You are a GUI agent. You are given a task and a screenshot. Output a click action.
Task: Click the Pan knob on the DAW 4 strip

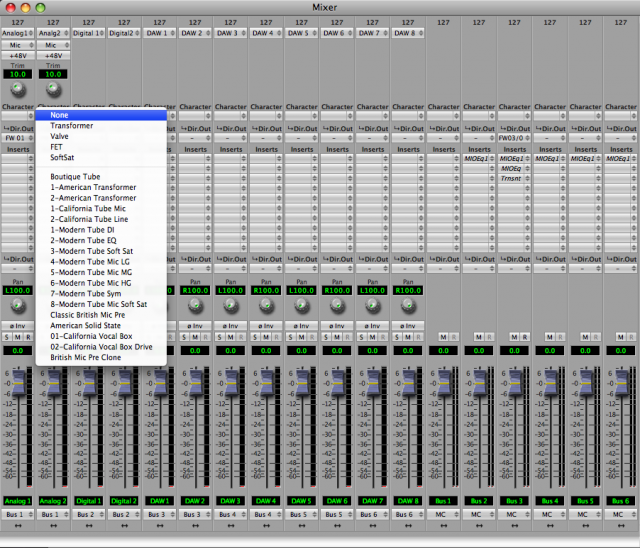267,305
